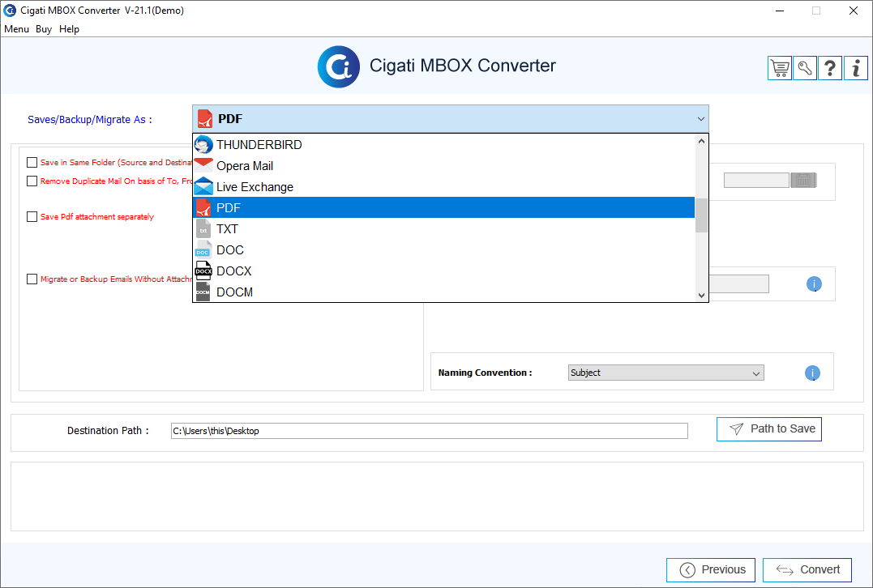Click the Cigati logo in header
Image resolution: width=873 pixels, height=588 pixels.
tap(339, 66)
